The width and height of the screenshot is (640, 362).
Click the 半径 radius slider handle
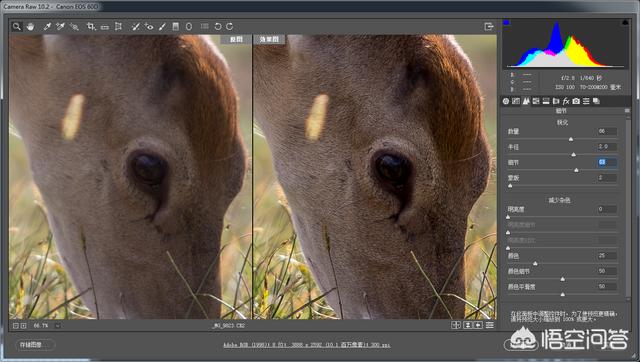(573, 155)
